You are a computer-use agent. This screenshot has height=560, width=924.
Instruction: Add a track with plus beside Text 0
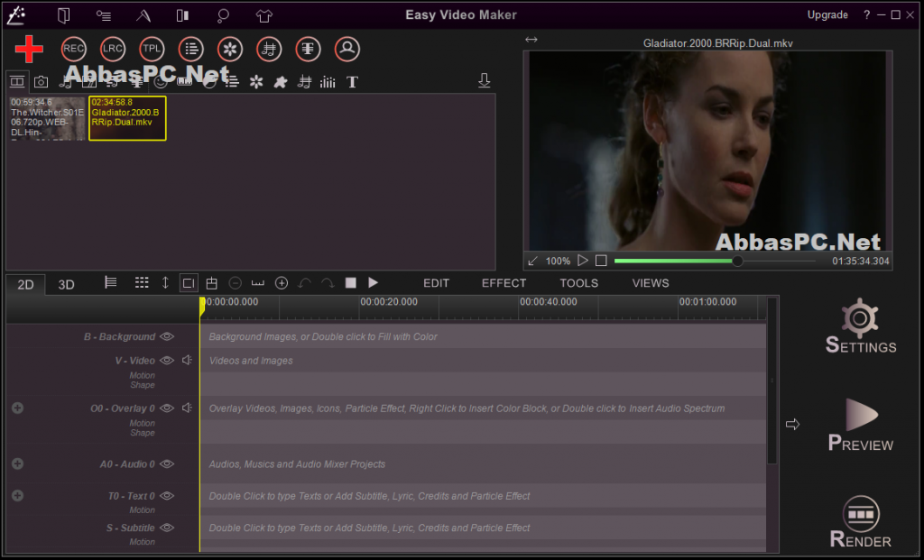point(18,495)
